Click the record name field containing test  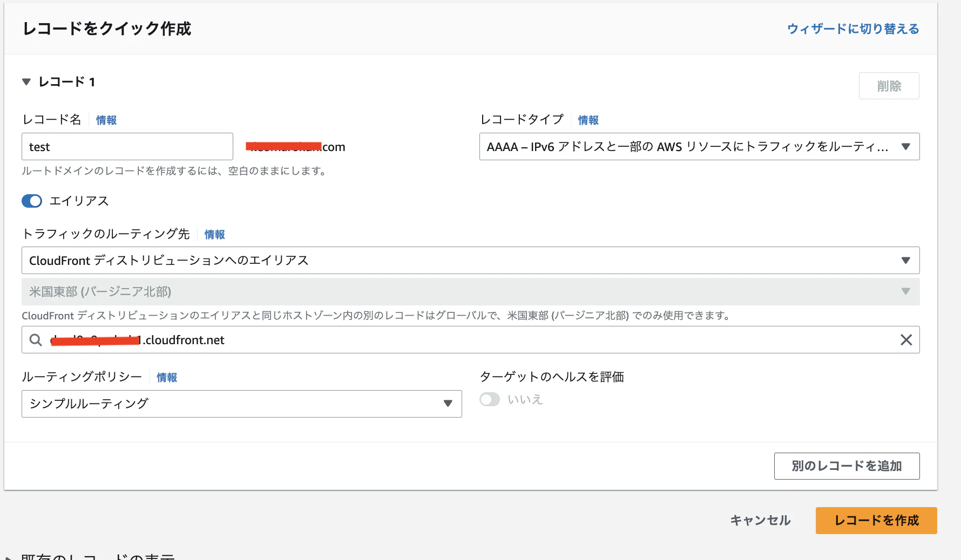(x=127, y=146)
